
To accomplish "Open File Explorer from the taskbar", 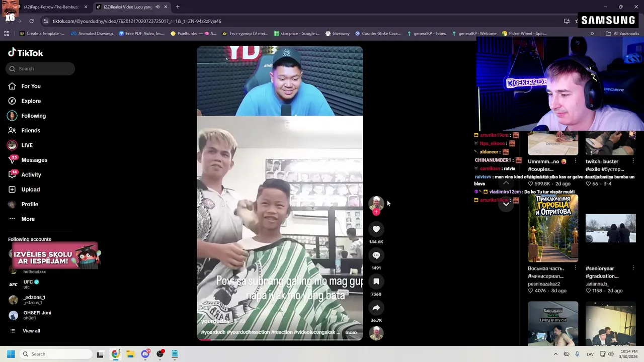I will coord(130,354).
